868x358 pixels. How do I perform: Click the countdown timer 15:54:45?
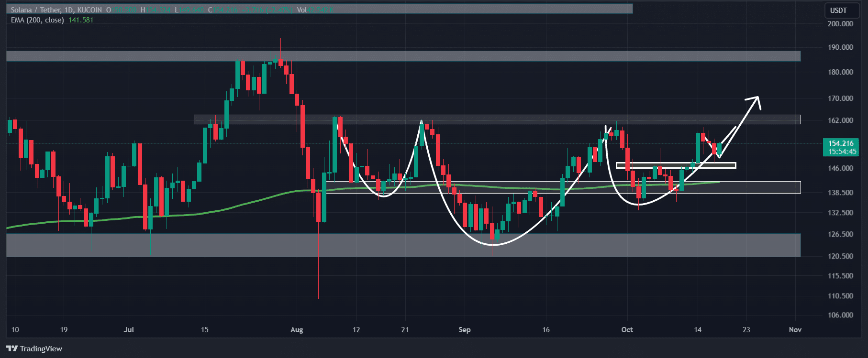(x=842, y=152)
